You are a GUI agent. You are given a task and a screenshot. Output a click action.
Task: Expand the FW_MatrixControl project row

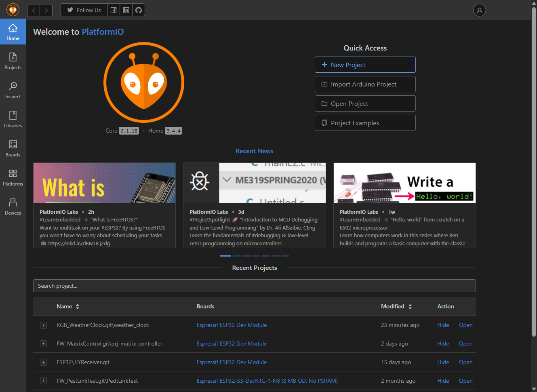[43, 344]
